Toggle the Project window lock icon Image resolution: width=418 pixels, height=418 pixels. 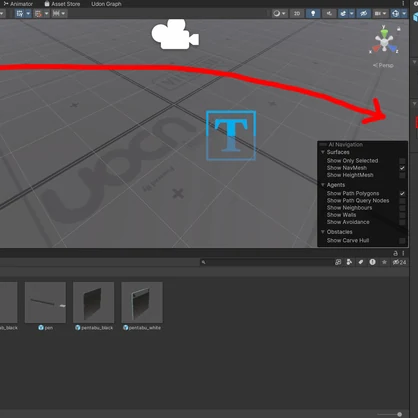pyautogui.click(x=395, y=253)
